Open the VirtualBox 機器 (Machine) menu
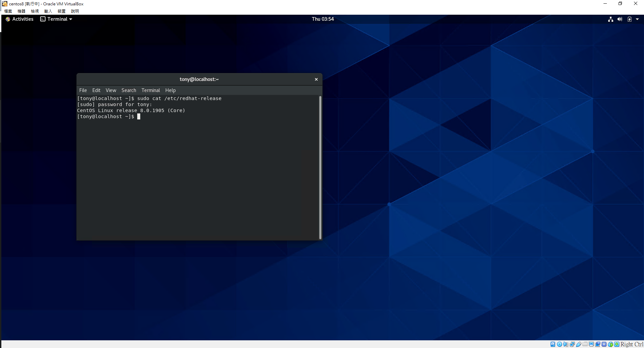644x348 pixels. [21, 11]
